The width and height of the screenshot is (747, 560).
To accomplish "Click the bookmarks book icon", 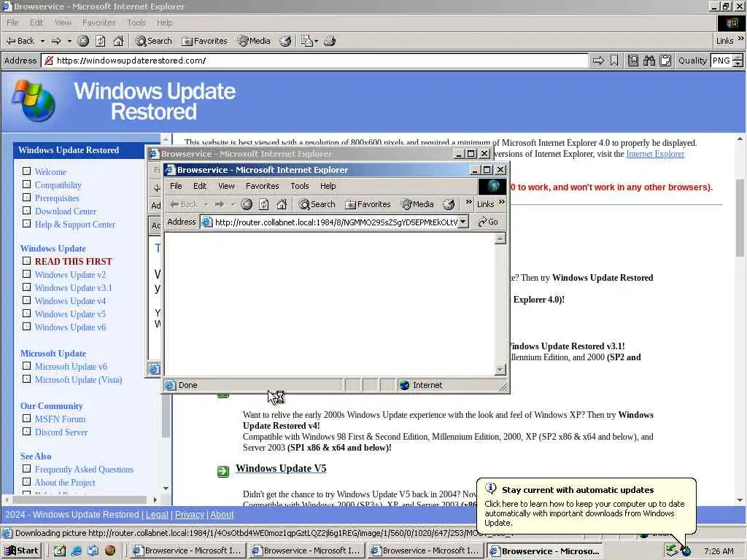I will coord(632,61).
